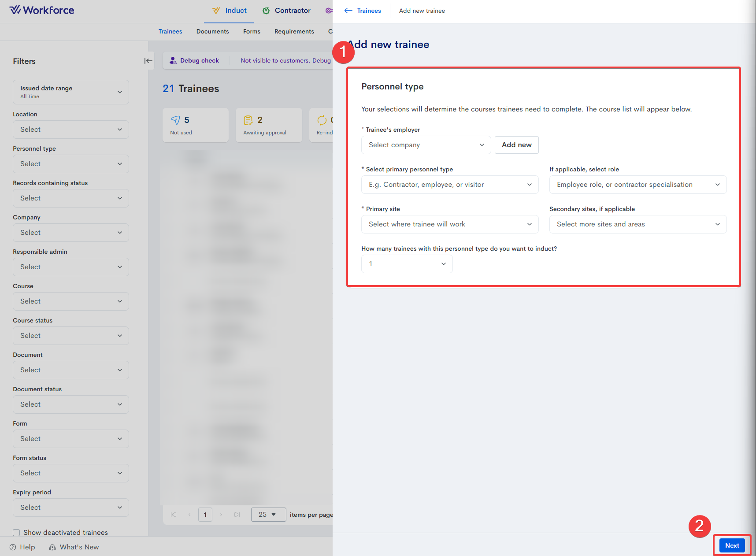756x556 pixels.
Task: Open the Primary site dropdown
Action: point(449,224)
